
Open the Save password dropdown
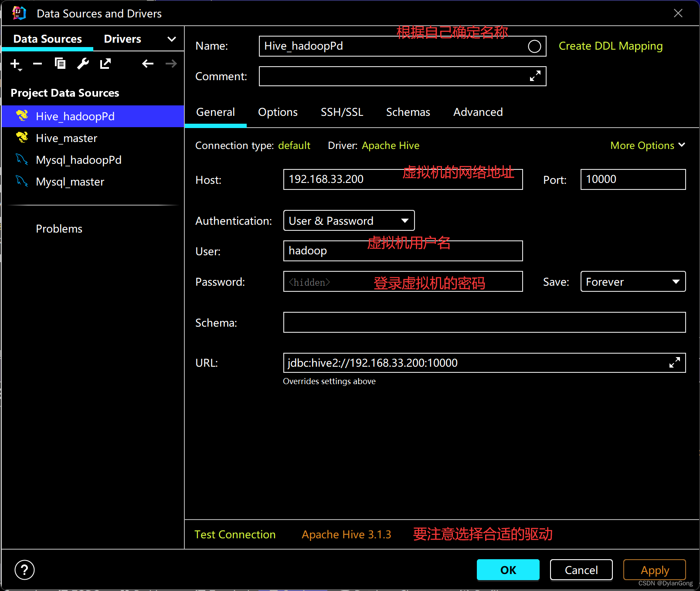(633, 281)
